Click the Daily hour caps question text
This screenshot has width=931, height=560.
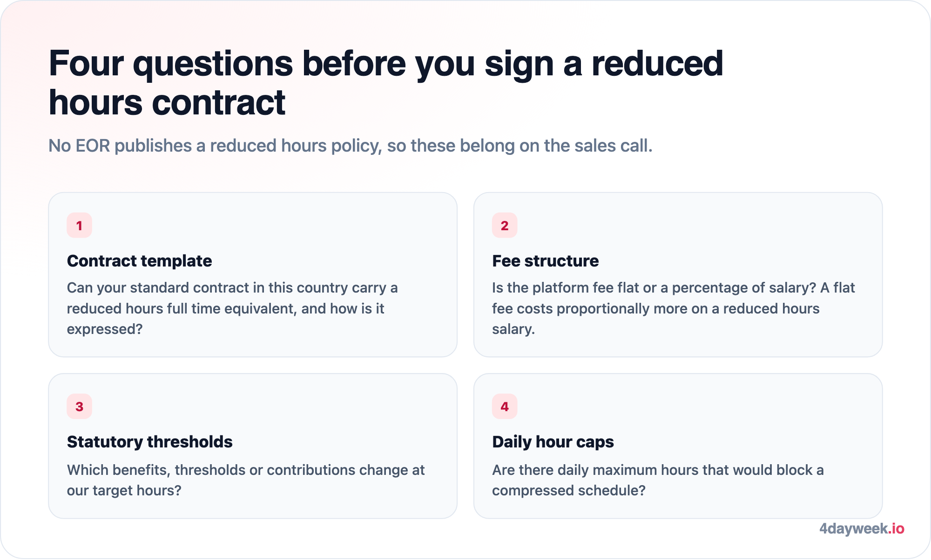click(x=658, y=480)
